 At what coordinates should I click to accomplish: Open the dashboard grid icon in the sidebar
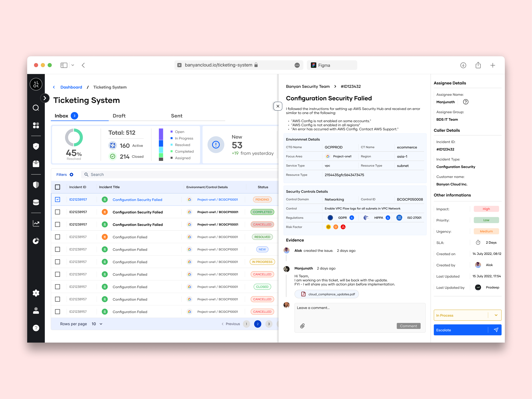click(x=36, y=125)
